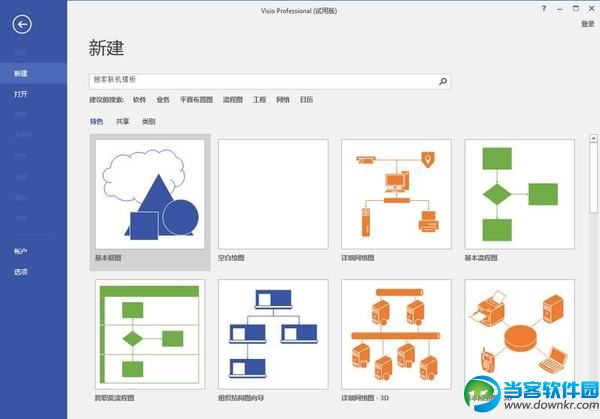The height and width of the screenshot is (419, 600).
Task: Click the 软件 suggested search link
Action: [139, 100]
